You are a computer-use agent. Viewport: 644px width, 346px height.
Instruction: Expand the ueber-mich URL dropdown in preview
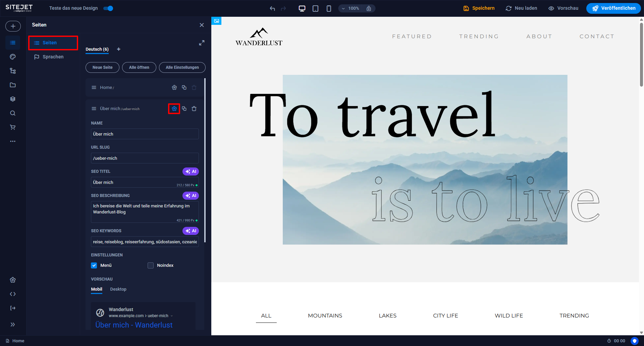point(172,316)
